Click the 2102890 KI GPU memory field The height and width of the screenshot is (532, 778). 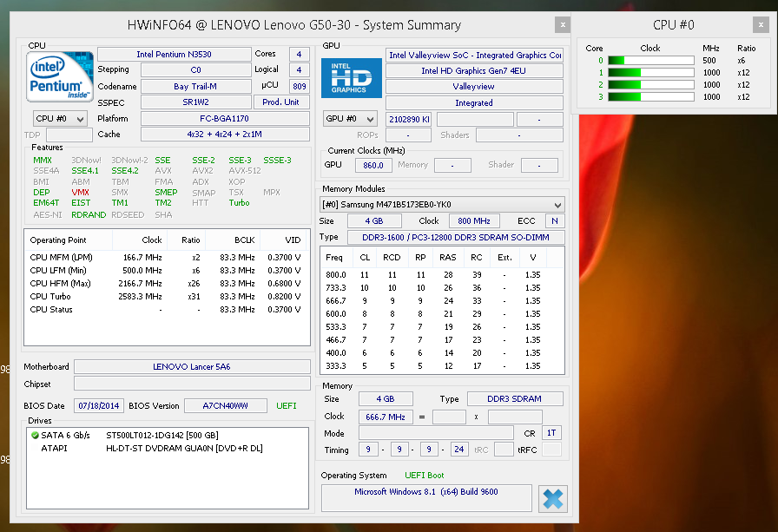[409, 120]
